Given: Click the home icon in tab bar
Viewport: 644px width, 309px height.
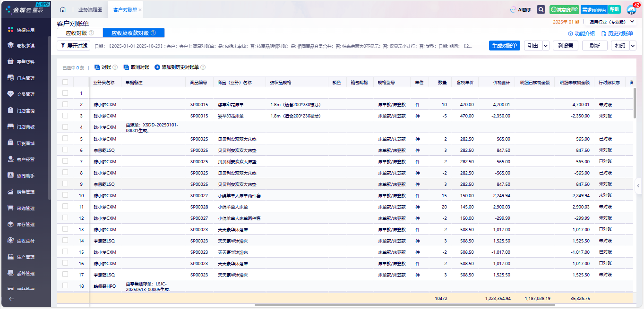Looking at the screenshot, I should point(63,9).
